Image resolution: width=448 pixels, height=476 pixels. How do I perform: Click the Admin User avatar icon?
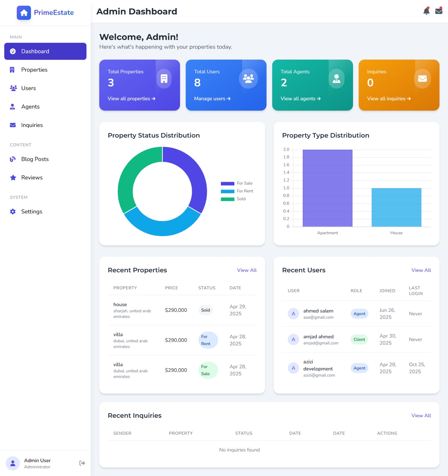(x=13, y=463)
